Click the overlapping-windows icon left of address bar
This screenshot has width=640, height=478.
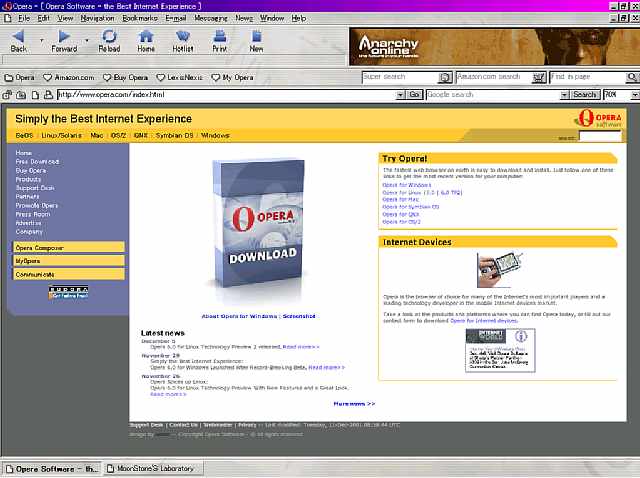pyautogui.click(x=7, y=95)
